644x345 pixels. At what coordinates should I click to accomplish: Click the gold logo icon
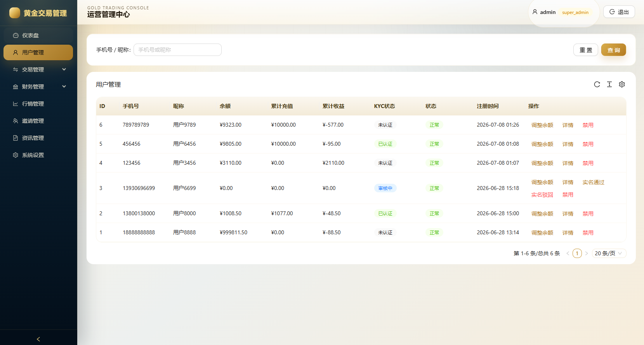point(15,13)
